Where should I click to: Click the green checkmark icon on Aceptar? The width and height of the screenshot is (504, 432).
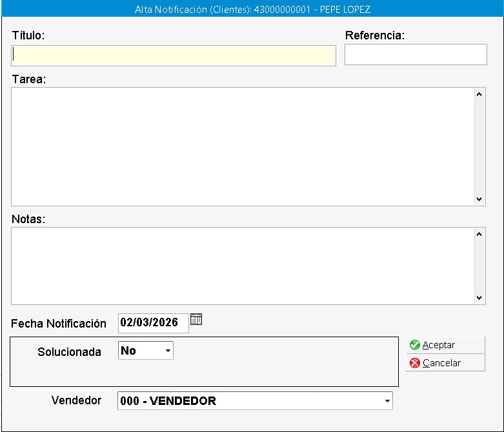(415, 346)
